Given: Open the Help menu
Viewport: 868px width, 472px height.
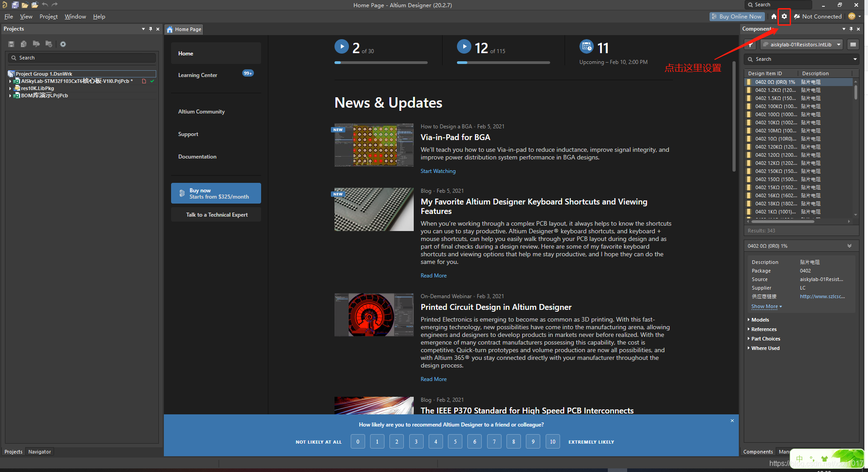Looking at the screenshot, I should point(99,17).
